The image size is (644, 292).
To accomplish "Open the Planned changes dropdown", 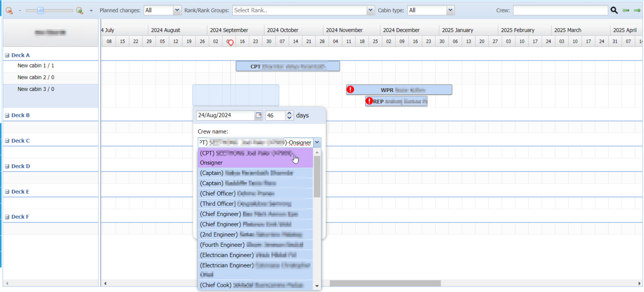I will click(x=177, y=10).
